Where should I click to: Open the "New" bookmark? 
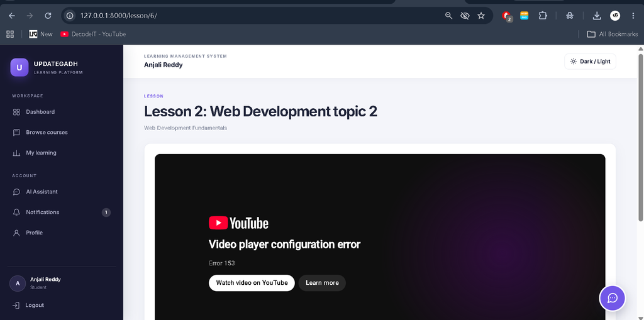(41, 34)
